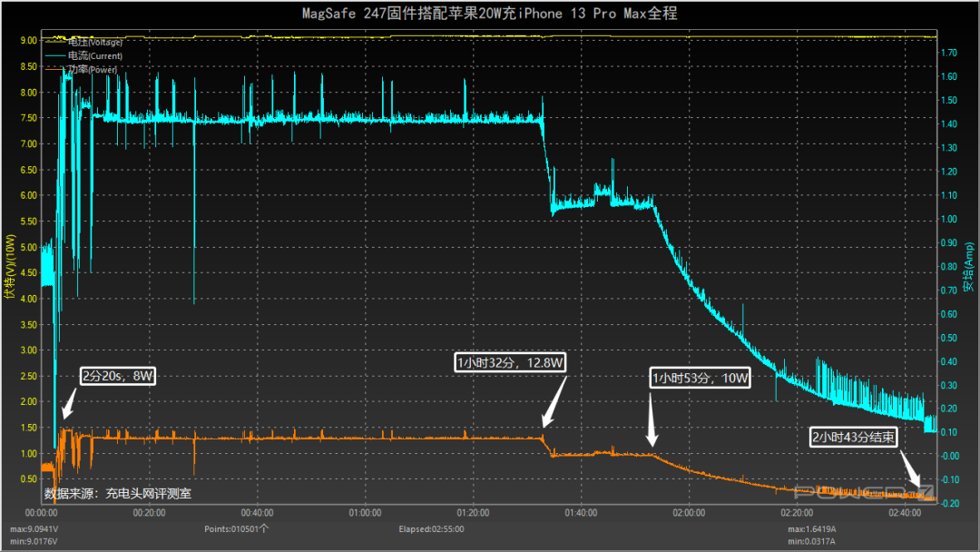
Task: Click the 02:00:00 time axis label
Action: click(x=689, y=513)
